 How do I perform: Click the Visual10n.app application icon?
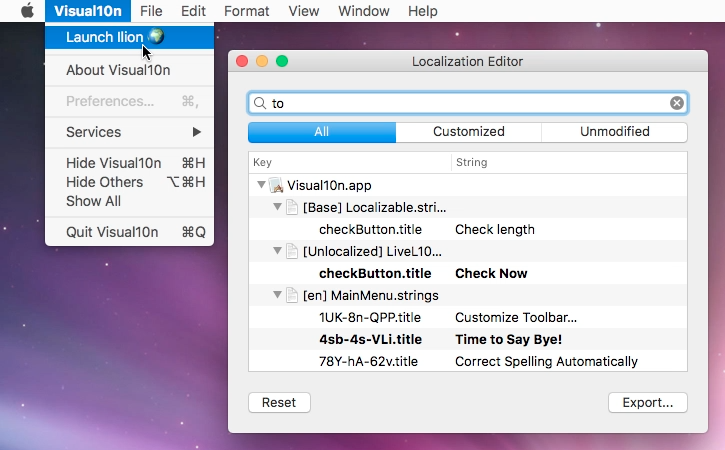tap(276, 185)
